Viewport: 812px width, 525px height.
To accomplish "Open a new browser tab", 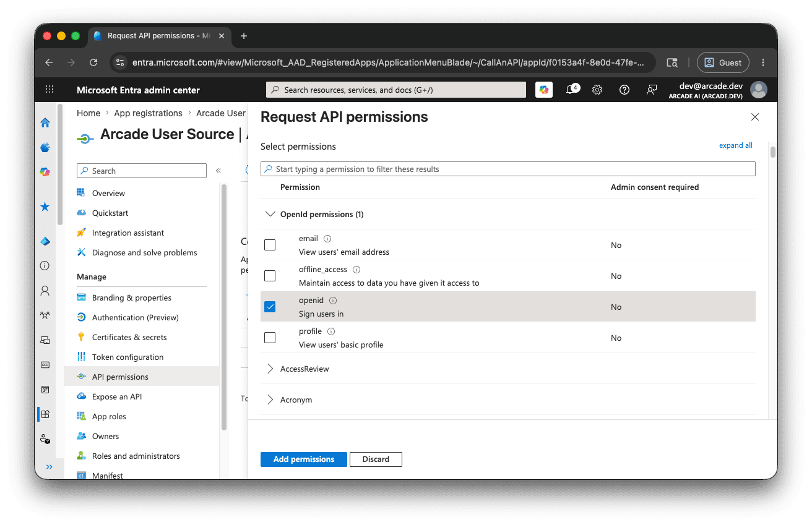I will point(244,36).
